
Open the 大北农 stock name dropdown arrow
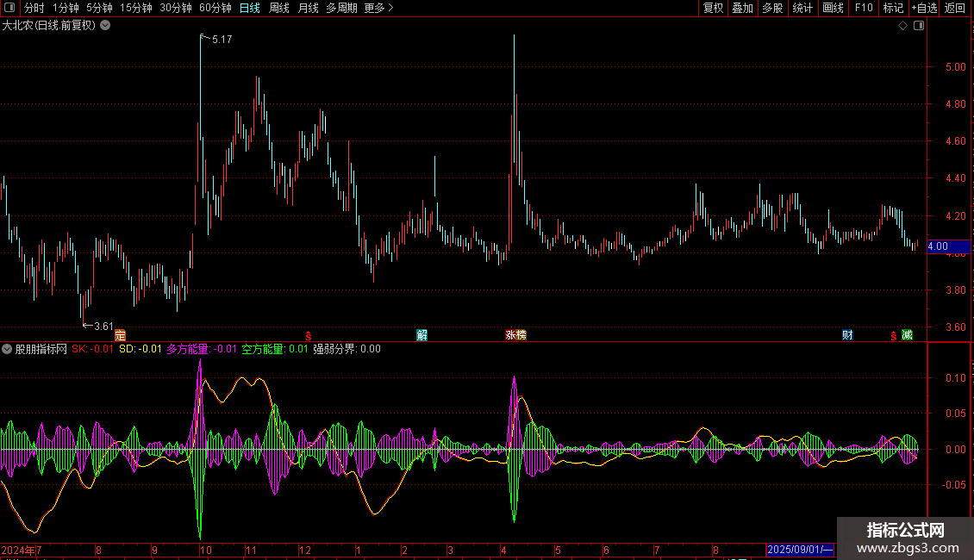[105, 25]
